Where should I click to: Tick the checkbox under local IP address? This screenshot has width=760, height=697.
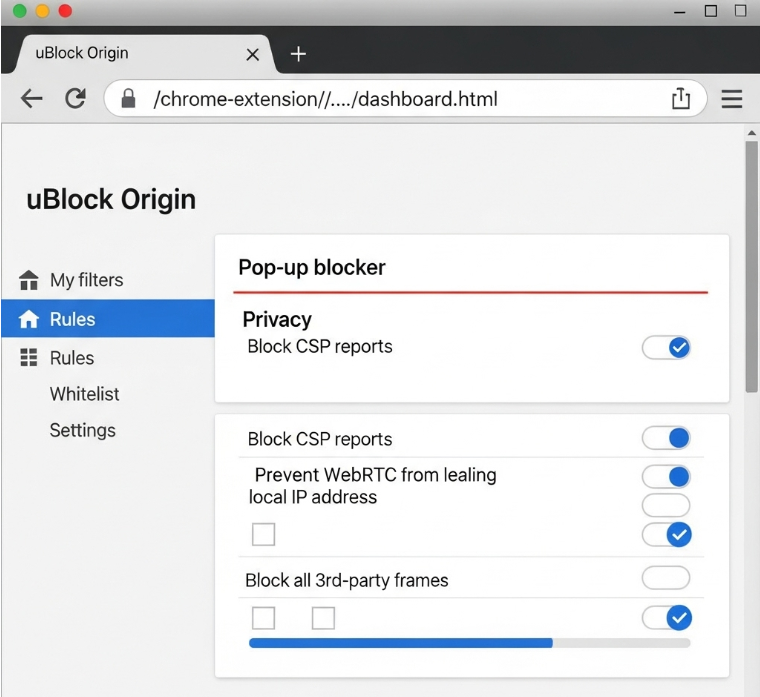click(263, 535)
